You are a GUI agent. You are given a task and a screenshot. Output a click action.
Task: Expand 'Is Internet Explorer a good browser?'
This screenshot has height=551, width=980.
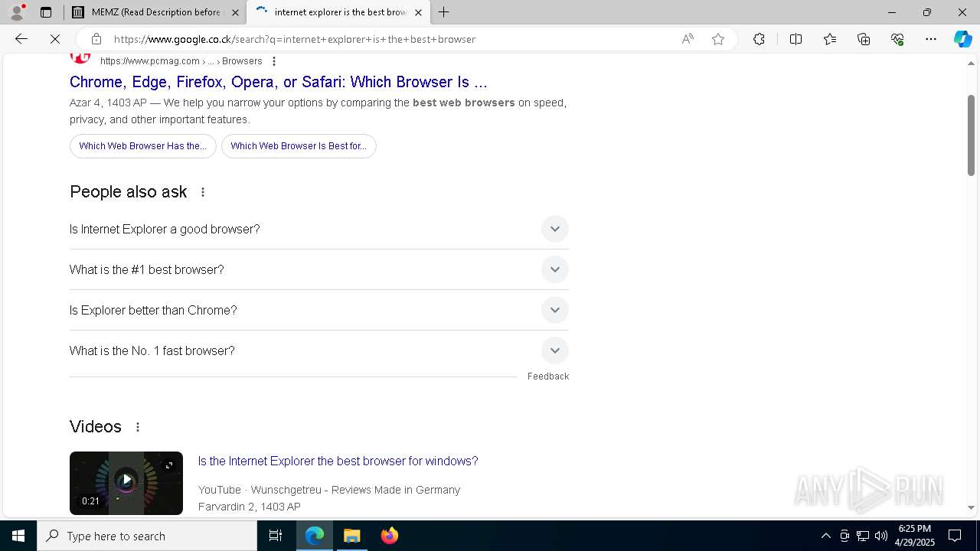click(319, 229)
